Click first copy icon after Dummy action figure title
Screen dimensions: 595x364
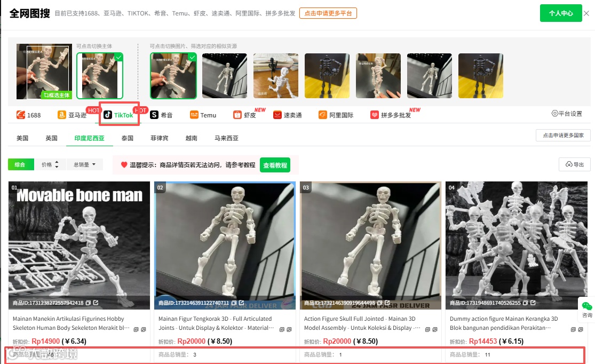[573, 329]
